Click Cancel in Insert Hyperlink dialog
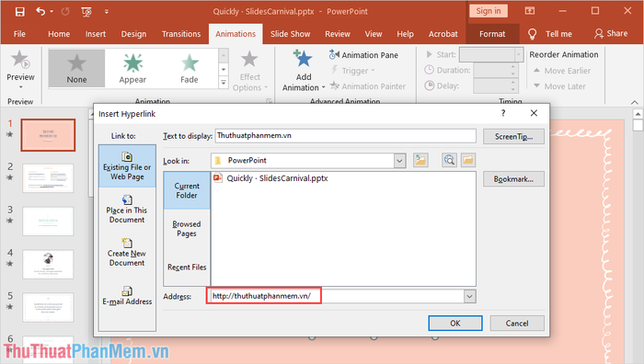The height and width of the screenshot is (364, 644). tap(517, 323)
